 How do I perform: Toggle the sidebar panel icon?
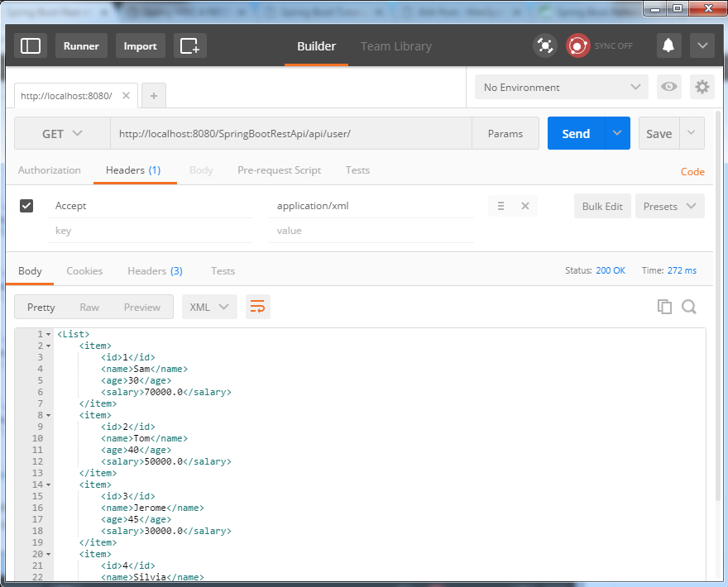click(x=31, y=45)
